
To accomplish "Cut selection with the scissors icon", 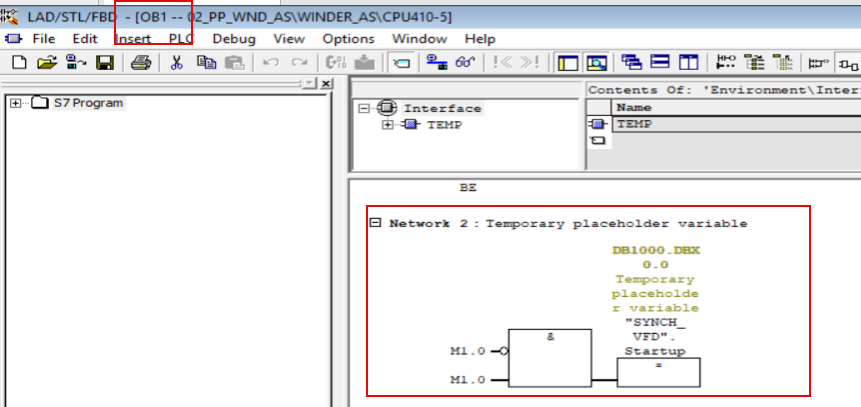I will click(176, 63).
